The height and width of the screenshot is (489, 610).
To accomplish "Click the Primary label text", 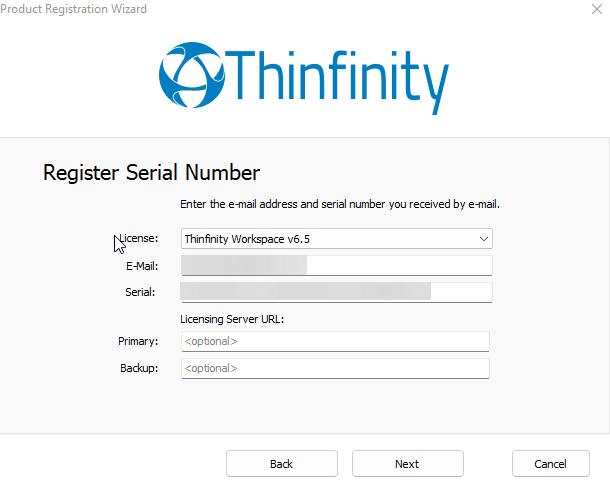I will point(138,342).
